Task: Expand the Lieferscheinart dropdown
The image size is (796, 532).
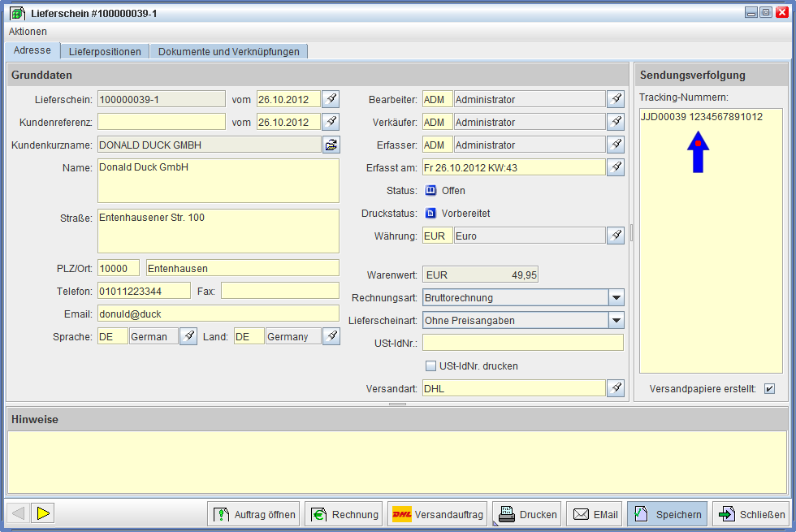Action: (616, 320)
